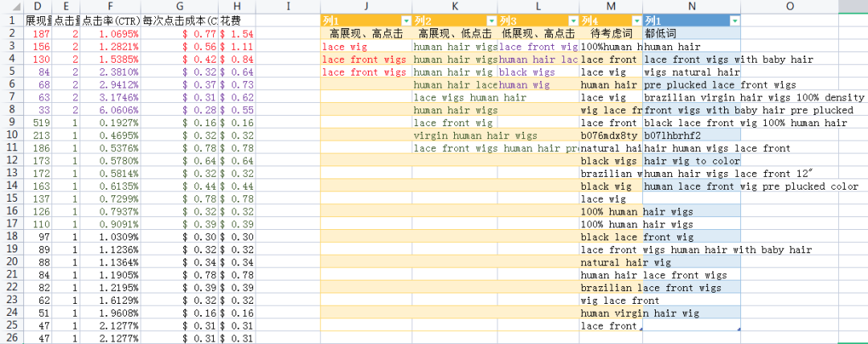Select cell '1.0695%' in CTR column
The width and height of the screenshot is (868, 344).
coord(111,34)
